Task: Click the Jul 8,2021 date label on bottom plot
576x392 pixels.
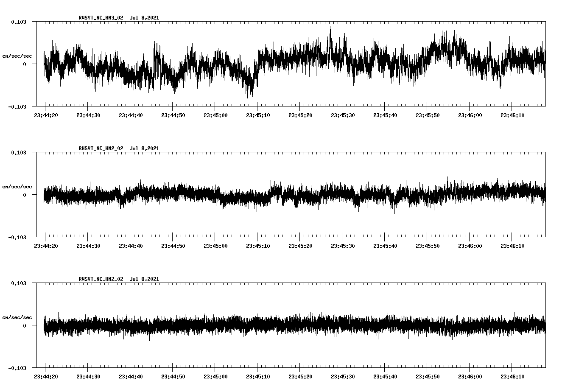Action: [x=145, y=279]
